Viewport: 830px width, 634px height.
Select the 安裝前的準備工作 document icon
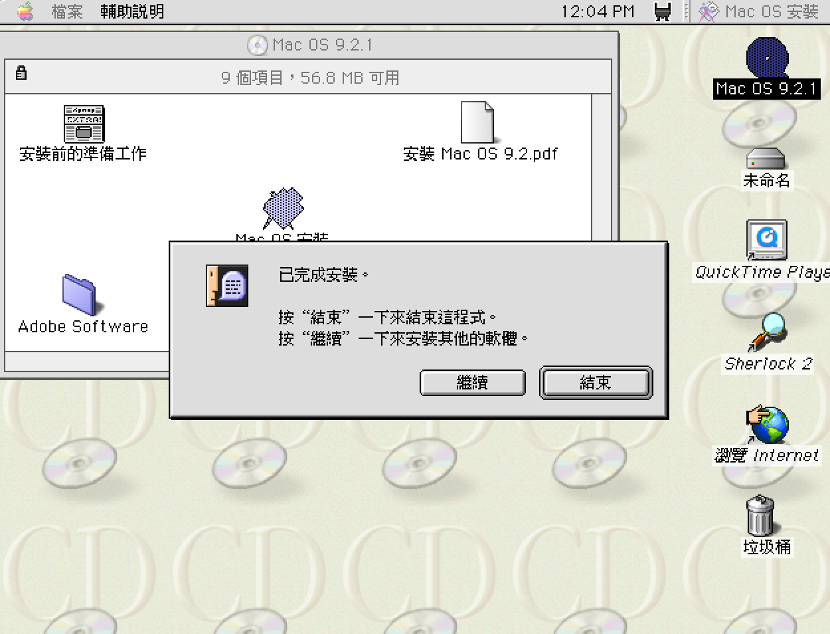(x=84, y=124)
